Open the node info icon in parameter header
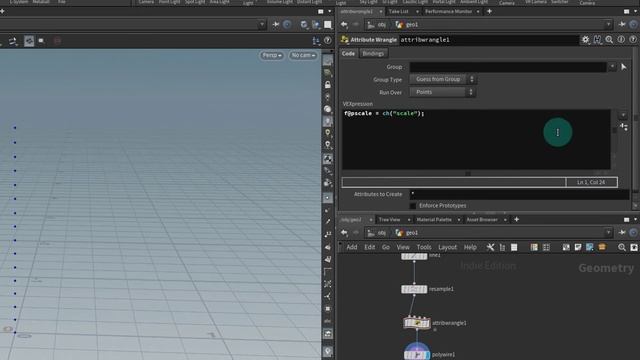 (621, 40)
